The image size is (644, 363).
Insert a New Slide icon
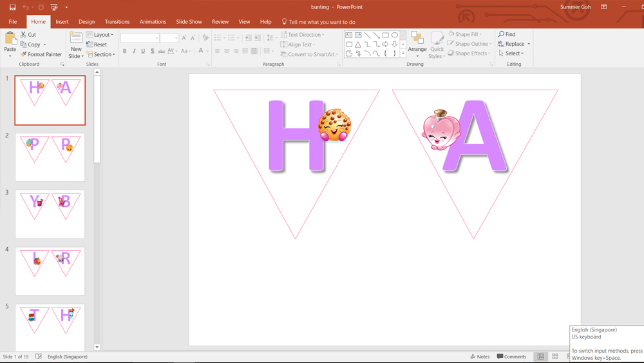click(75, 38)
